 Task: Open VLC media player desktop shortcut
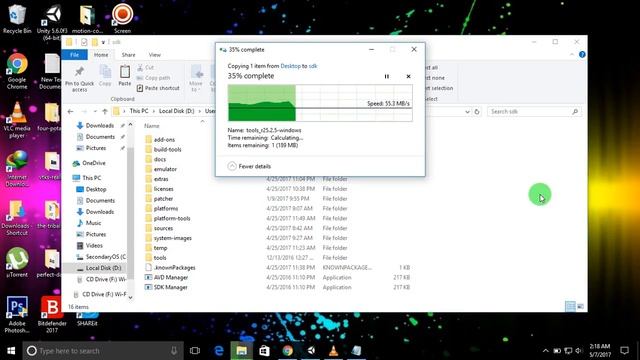point(17,120)
